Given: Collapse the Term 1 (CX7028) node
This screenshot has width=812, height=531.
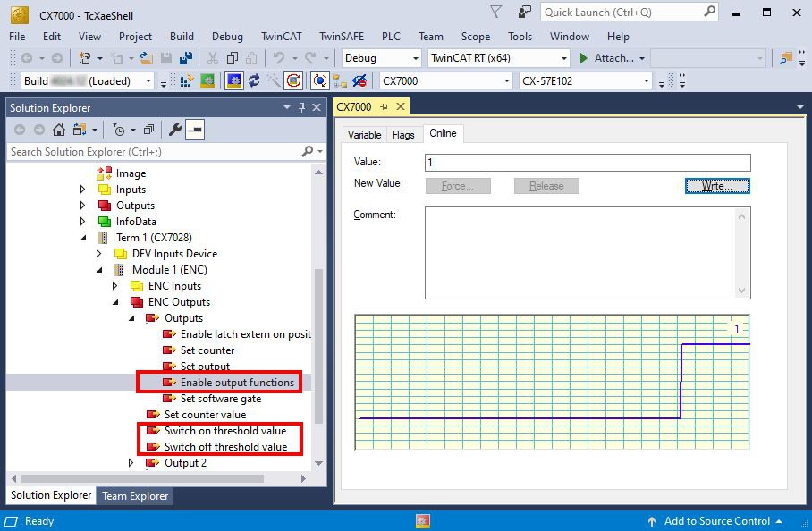Looking at the screenshot, I should coord(83,238).
